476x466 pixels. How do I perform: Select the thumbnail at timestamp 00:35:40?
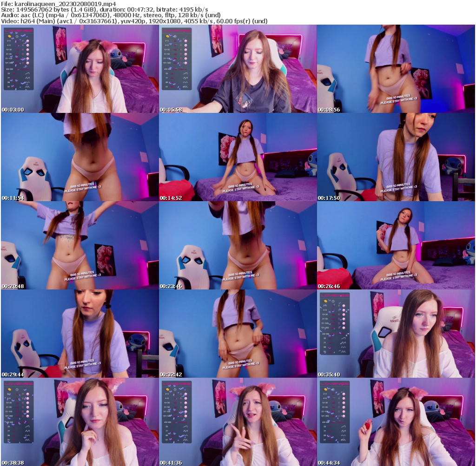pos(397,333)
